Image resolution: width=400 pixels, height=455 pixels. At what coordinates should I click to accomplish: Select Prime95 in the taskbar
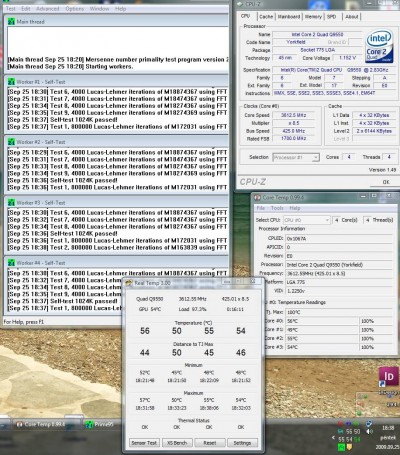[101, 424]
